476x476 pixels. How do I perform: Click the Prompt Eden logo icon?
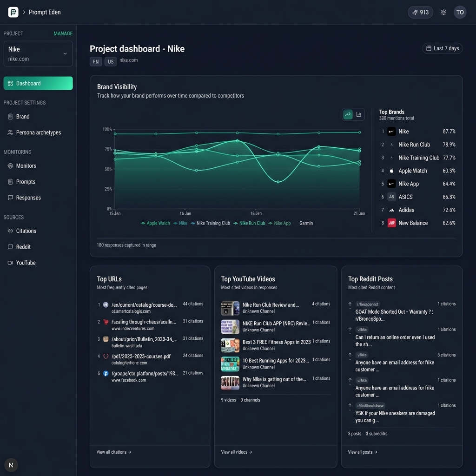(13, 12)
